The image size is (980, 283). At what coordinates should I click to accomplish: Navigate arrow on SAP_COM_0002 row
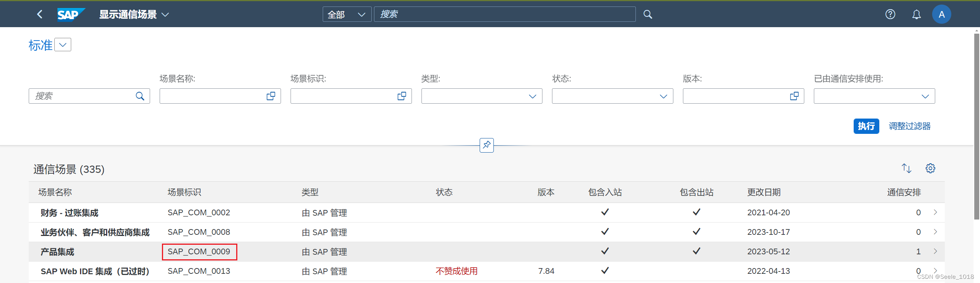(935, 212)
